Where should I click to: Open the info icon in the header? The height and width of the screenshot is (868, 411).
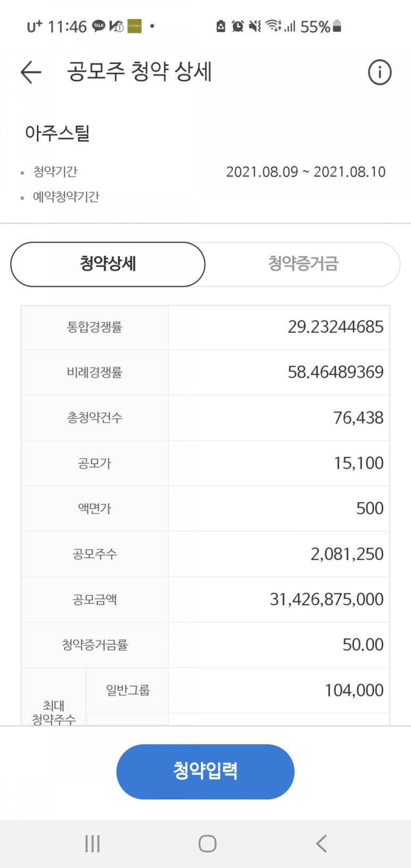pos(380,72)
